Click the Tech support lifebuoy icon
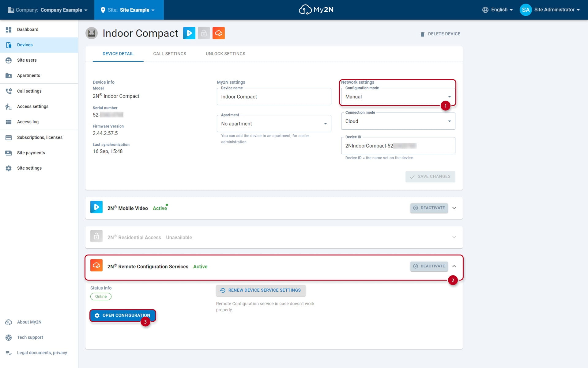Image resolution: width=588 pixels, height=368 pixels. [x=9, y=337]
